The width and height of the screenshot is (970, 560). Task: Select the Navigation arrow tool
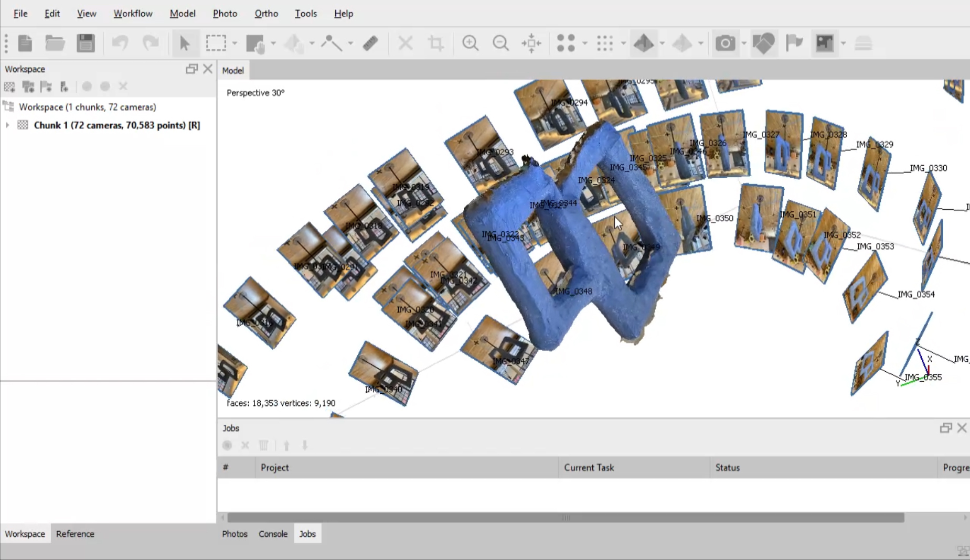pos(184,43)
